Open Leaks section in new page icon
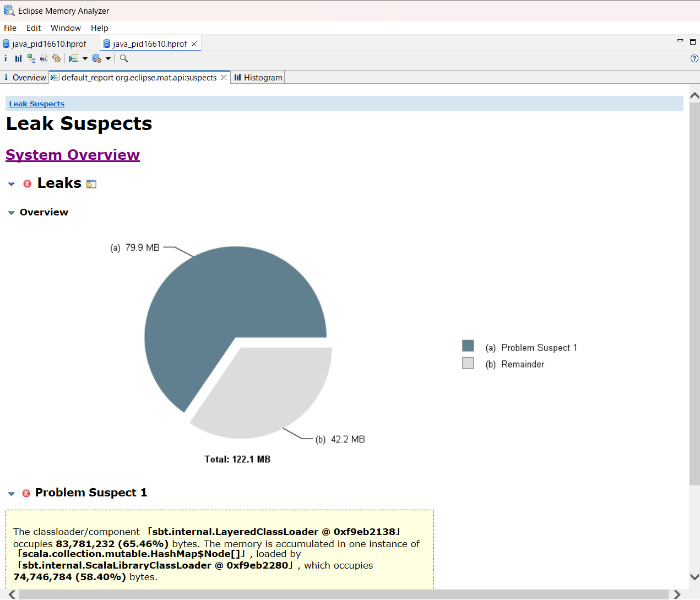The width and height of the screenshot is (700, 600). click(x=91, y=184)
